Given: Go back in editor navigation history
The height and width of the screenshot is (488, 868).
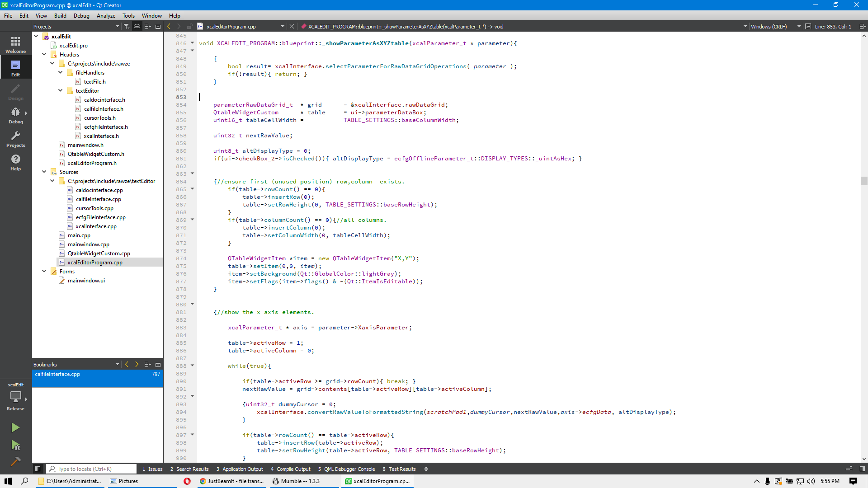Looking at the screenshot, I should coord(169,26).
